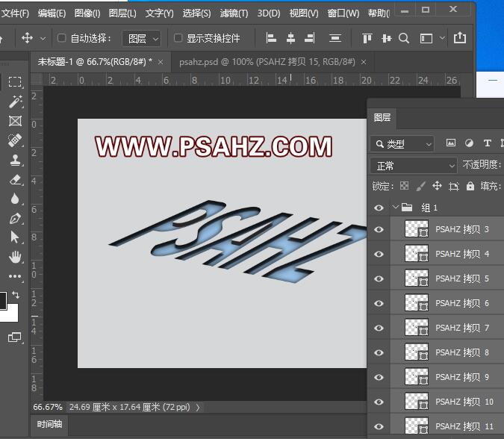Hide the PSAHZ 拷贝 10 layer
The image size is (504, 439).
tap(379, 402)
